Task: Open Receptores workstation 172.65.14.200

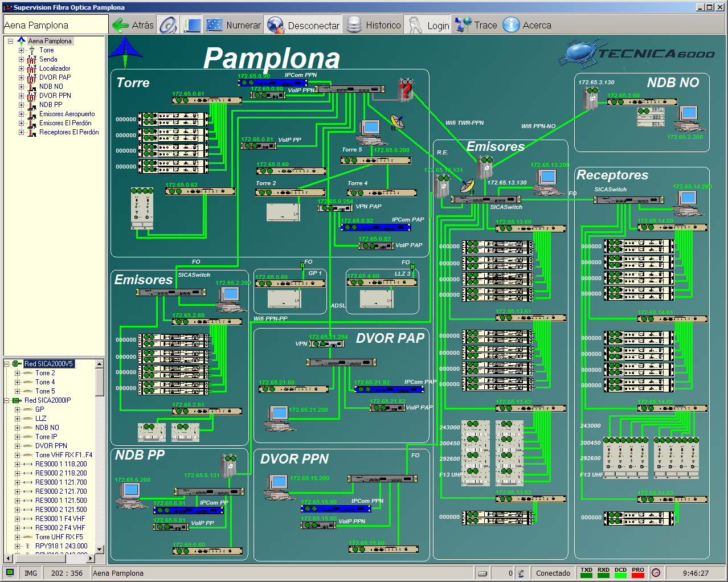Action: [689, 202]
